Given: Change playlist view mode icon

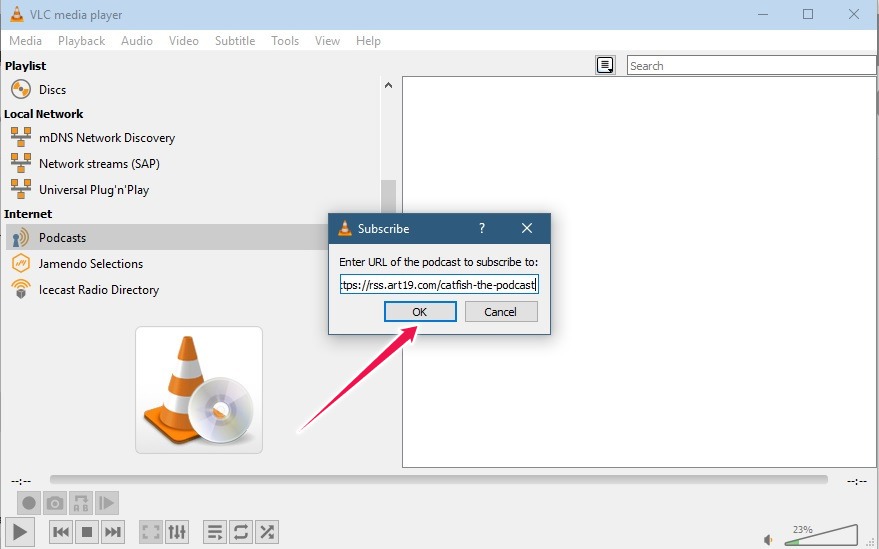Looking at the screenshot, I should click(x=605, y=65).
